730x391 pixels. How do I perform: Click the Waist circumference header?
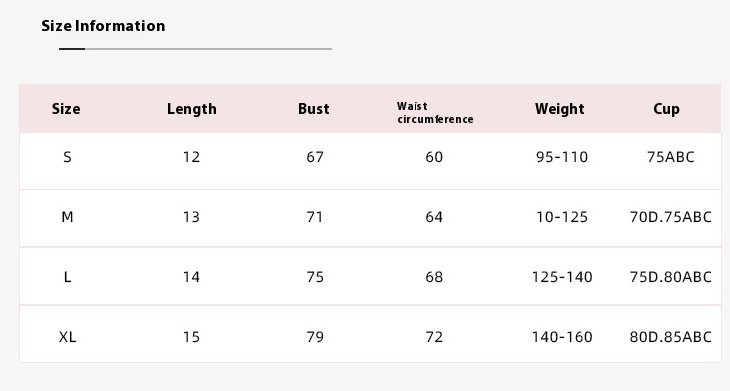click(x=435, y=113)
